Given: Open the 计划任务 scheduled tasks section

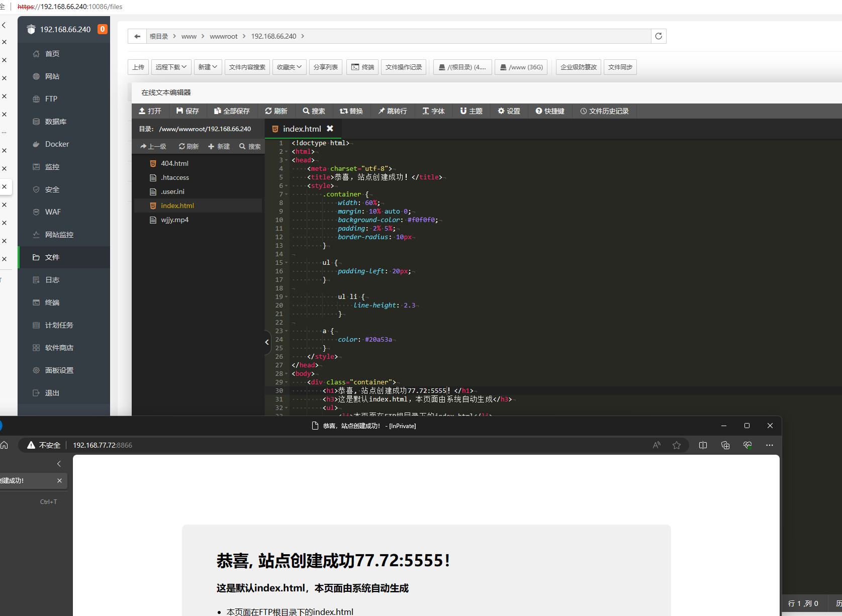Looking at the screenshot, I should coord(59,325).
